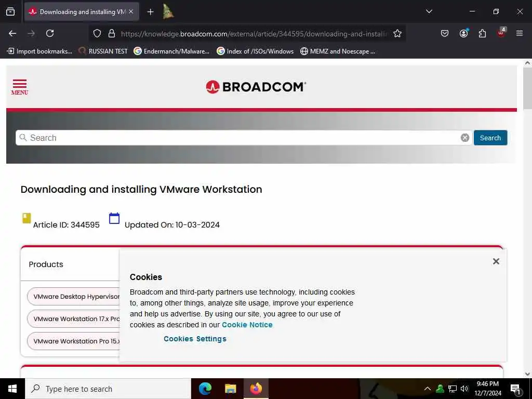532x399 pixels.
Task: Open the notification center icon
Action: pos(515,389)
